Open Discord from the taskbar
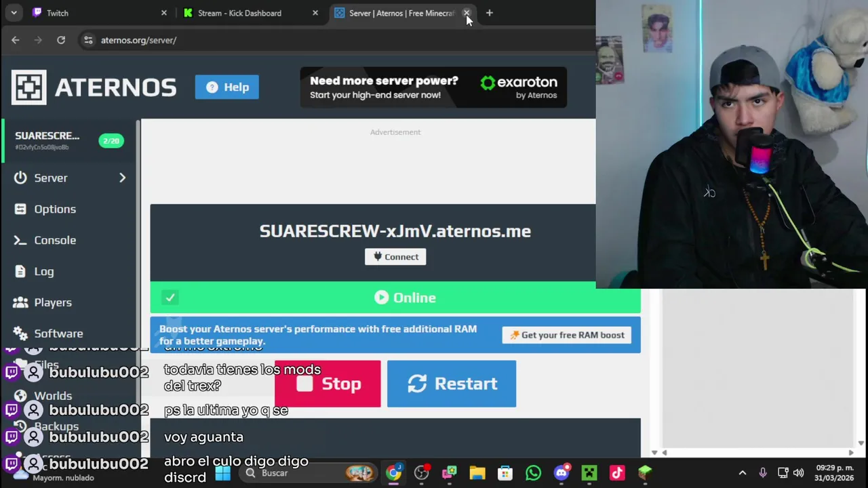 pyautogui.click(x=561, y=473)
